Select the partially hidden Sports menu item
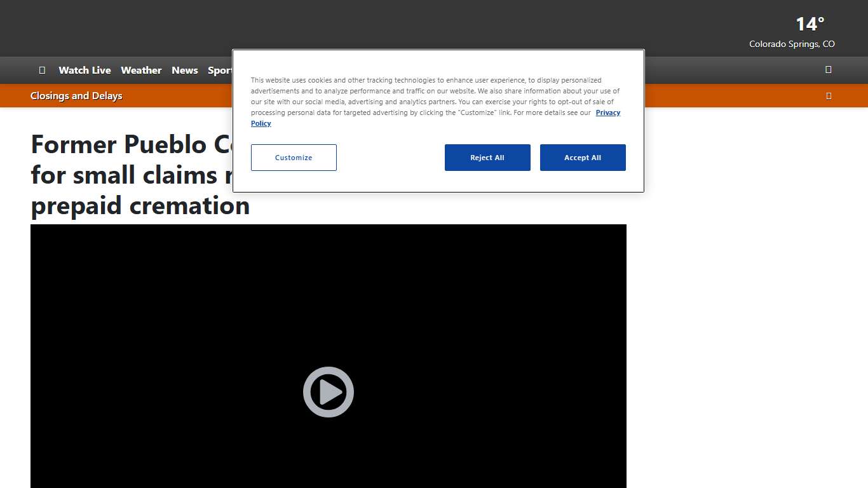 pyautogui.click(x=219, y=71)
